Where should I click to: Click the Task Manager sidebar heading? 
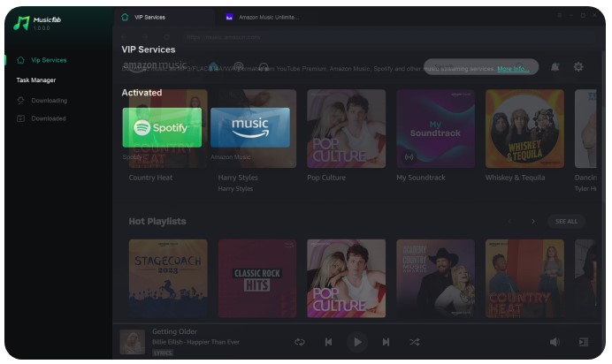pyautogui.click(x=36, y=80)
